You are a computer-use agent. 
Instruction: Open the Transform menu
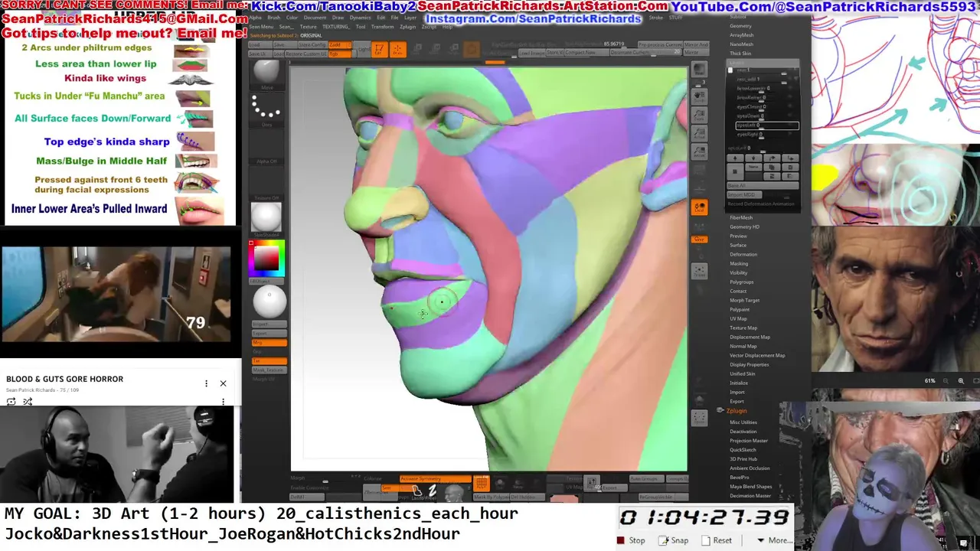[x=382, y=27]
